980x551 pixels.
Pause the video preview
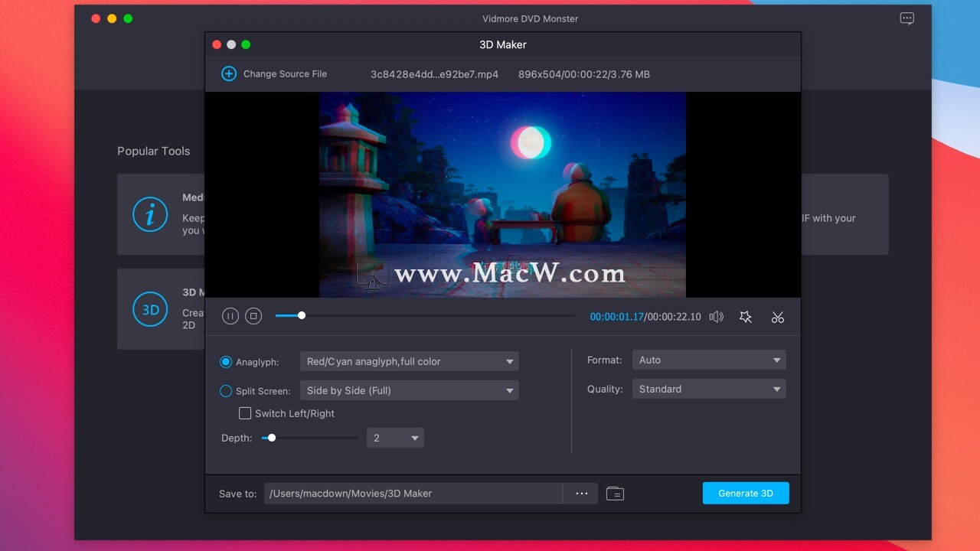230,316
